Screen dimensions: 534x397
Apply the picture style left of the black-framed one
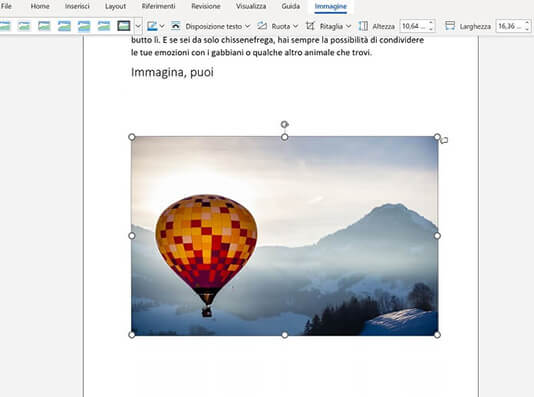pyautogui.click(x=104, y=26)
